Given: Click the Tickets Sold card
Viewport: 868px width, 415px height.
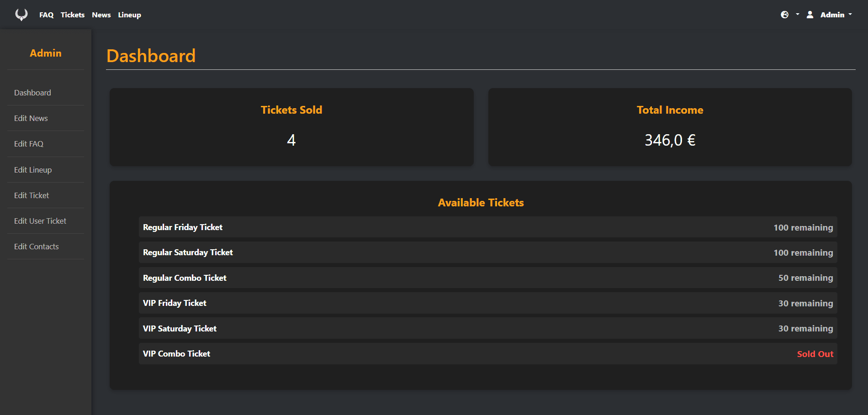Looking at the screenshot, I should click(x=291, y=127).
